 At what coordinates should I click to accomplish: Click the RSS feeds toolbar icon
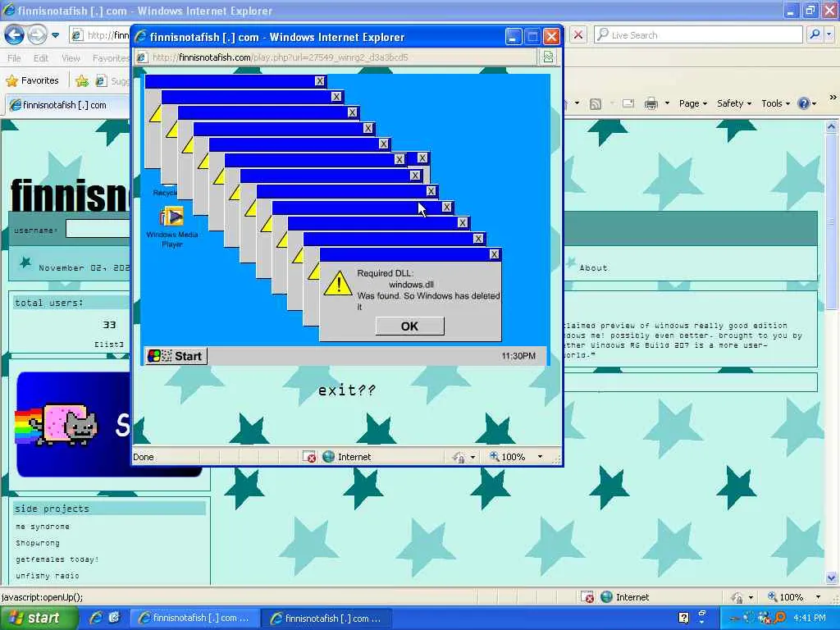tap(596, 103)
